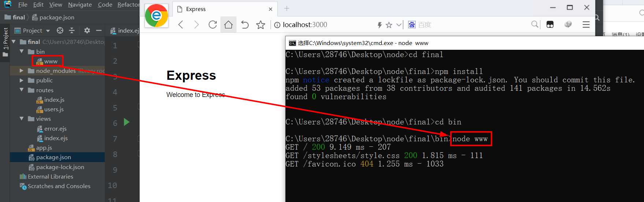Open Project panel settings gear
The height and width of the screenshot is (202, 644).
tap(87, 30)
